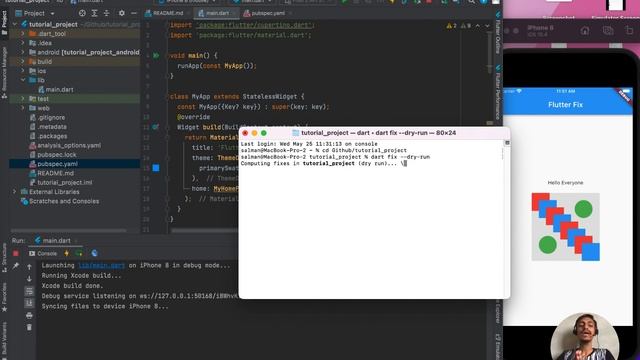Expand the ios folder
The image size is (640, 360).
[x=23, y=71]
